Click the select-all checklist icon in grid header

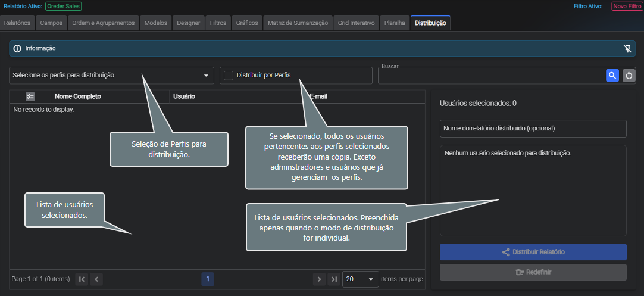[30, 96]
